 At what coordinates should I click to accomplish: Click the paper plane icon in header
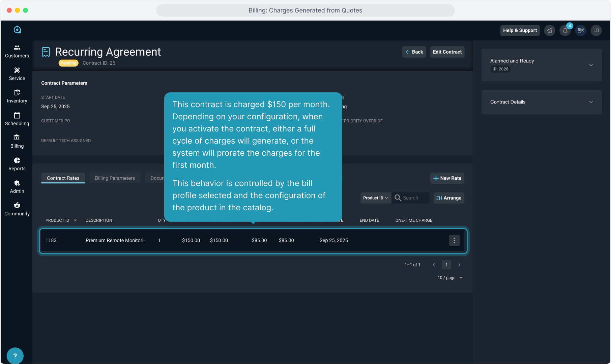(550, 30)
